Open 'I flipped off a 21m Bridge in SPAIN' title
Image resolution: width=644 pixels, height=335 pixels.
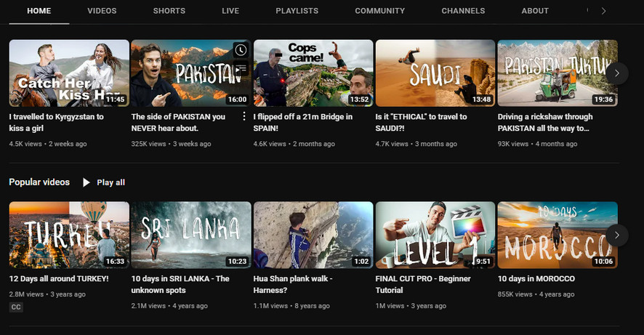[x=302, y=122]
